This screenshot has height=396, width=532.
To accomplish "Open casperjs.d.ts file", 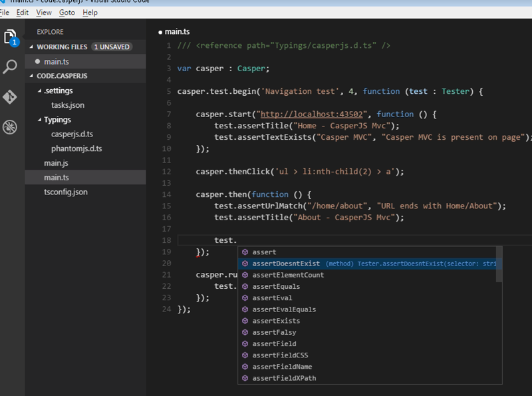I will (x=86, y=134).
